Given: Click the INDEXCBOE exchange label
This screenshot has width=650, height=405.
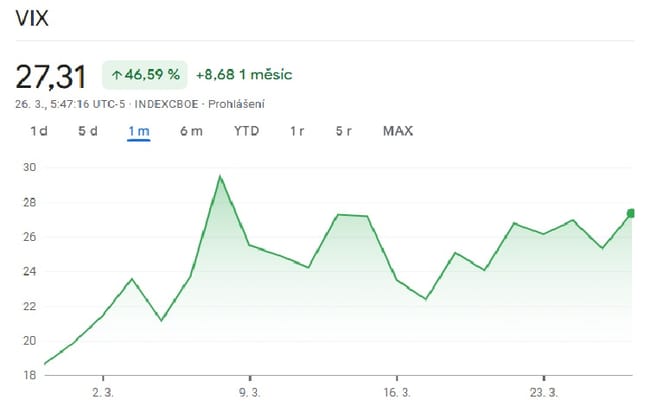Looking at the screenshot, I should [165, 103].
